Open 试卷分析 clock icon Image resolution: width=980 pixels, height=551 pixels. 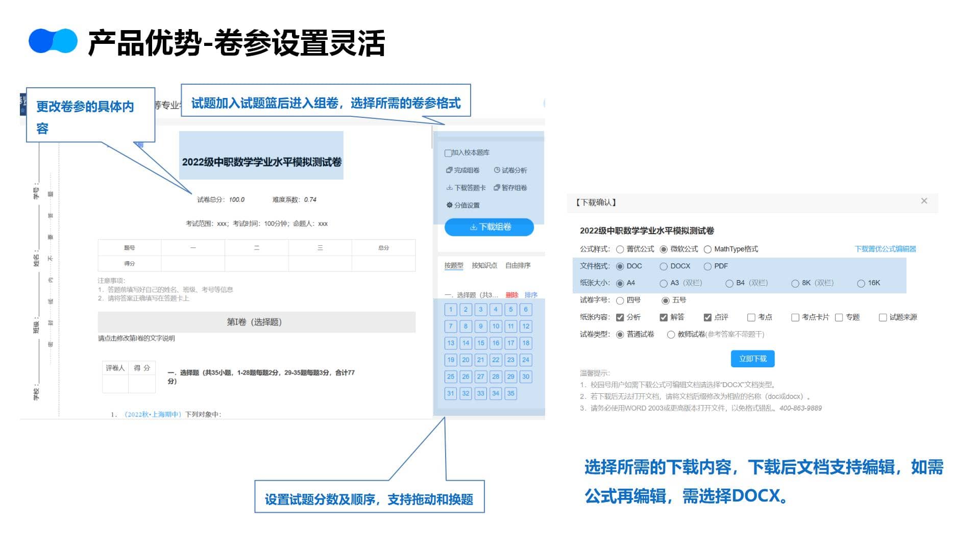pos(497,170)
